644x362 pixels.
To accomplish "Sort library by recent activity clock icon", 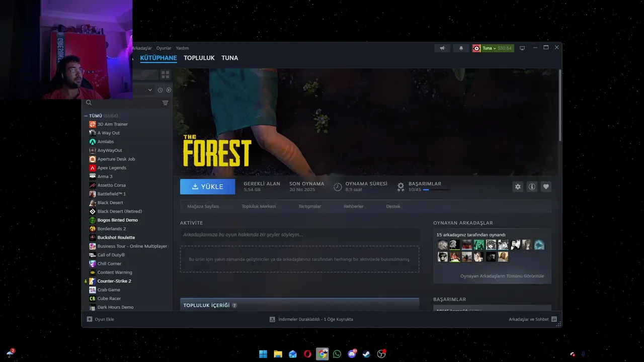I will coord(160,90).
